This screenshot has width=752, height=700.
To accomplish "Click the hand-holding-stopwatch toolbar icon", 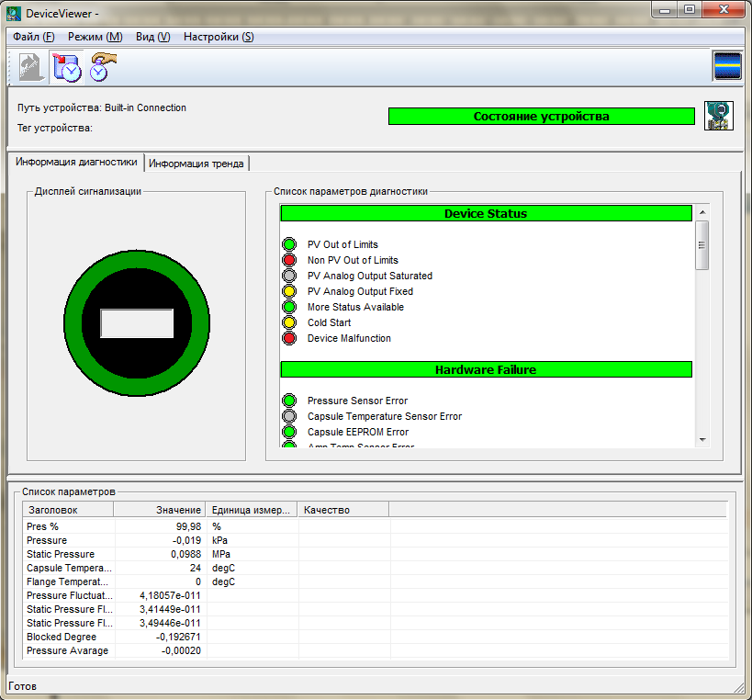I will coord(103,67).
